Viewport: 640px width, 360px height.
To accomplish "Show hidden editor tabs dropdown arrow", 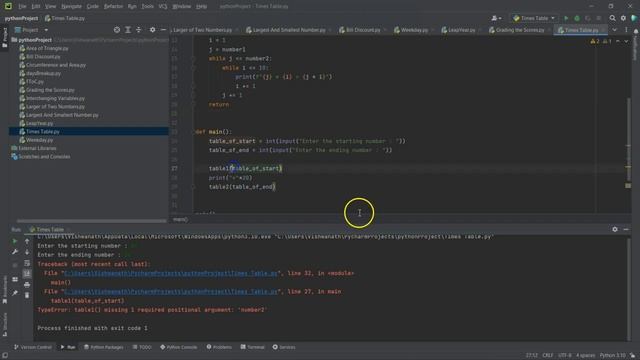I will [x=615, y=30].
